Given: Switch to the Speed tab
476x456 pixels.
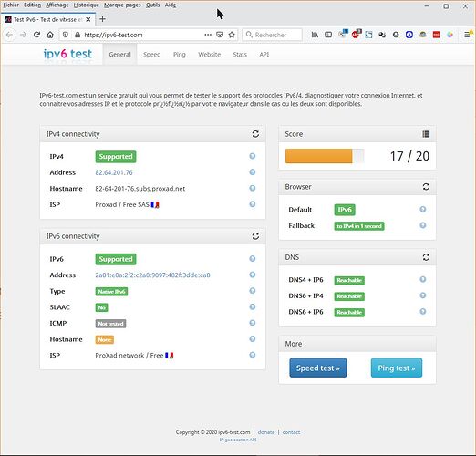Looking at the screenshot, I should coord(152,55).
